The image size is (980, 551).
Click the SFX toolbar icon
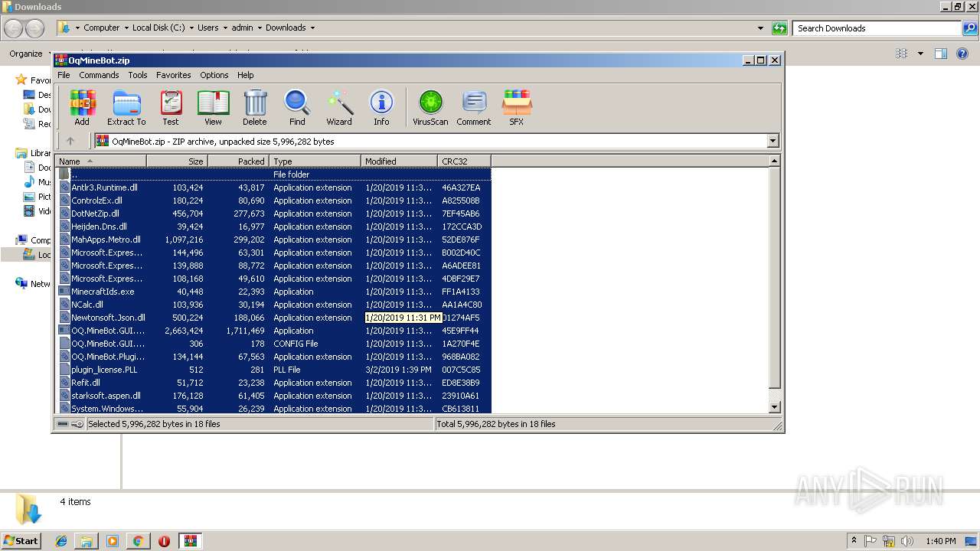pos(517,107)
